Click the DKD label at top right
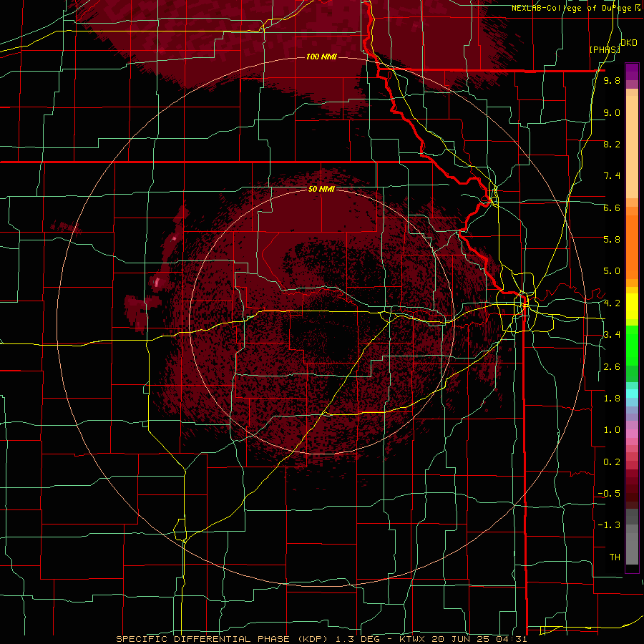 (629, 43)
